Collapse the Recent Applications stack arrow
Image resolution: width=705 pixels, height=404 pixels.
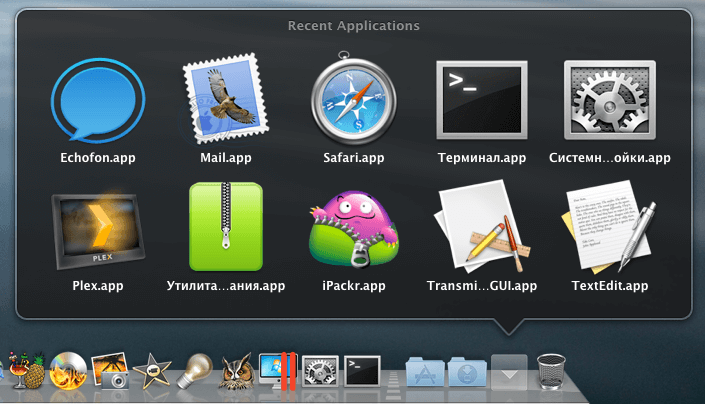tap(509, 372)
